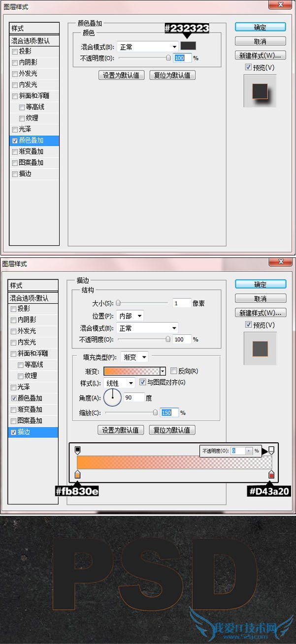Click the style preview thumbnail in Stroke dialog
Screen dimensions: 296x644
coord(260,348)
